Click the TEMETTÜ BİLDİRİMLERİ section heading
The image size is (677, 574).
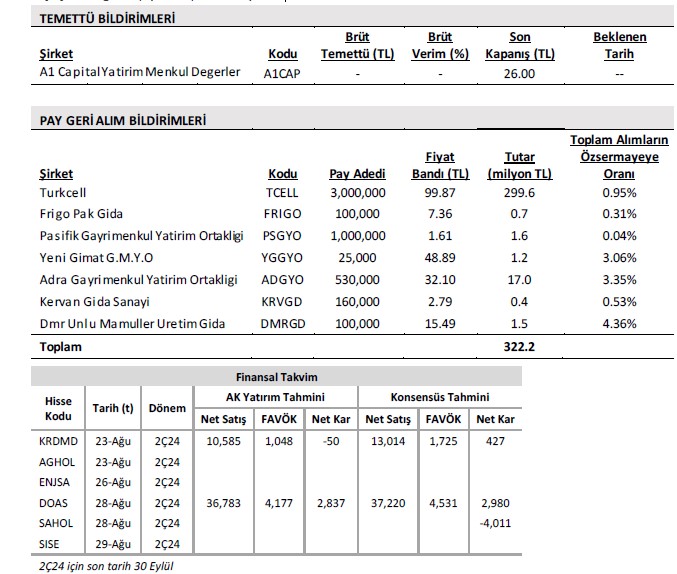coord(96,17)
